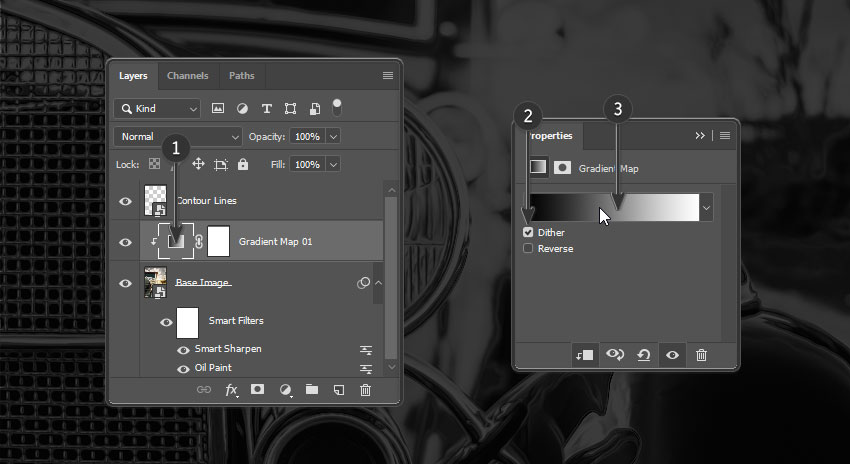850x464 pixels.
Task: Filter layers by smart objects
Action: pyautogui.click(x=315, y=108)
